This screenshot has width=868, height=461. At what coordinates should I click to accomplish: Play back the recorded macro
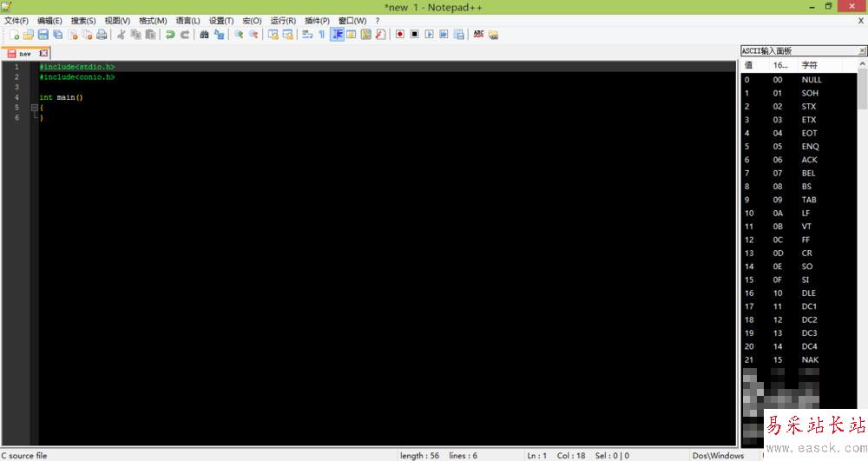tap(429, 35)
